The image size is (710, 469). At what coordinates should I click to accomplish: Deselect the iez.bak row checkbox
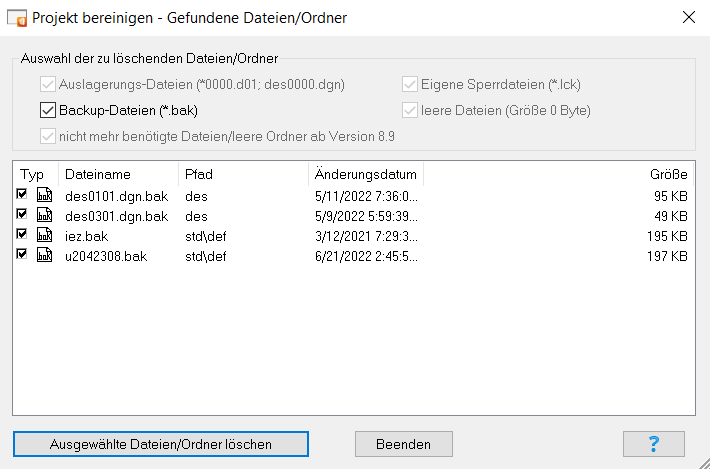[22, 236]
